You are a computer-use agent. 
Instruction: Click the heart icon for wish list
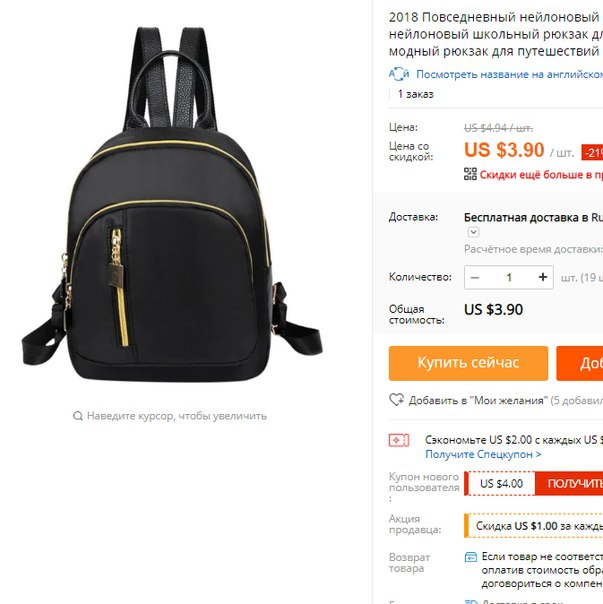point(396,400)
